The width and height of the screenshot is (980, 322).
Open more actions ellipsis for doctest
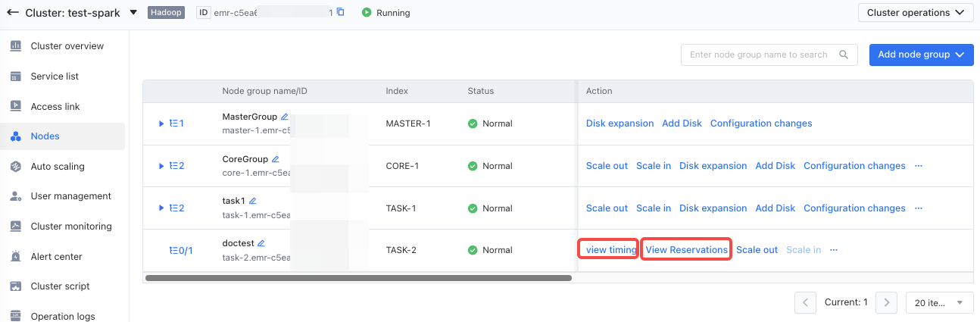click(x=834, y=250)
